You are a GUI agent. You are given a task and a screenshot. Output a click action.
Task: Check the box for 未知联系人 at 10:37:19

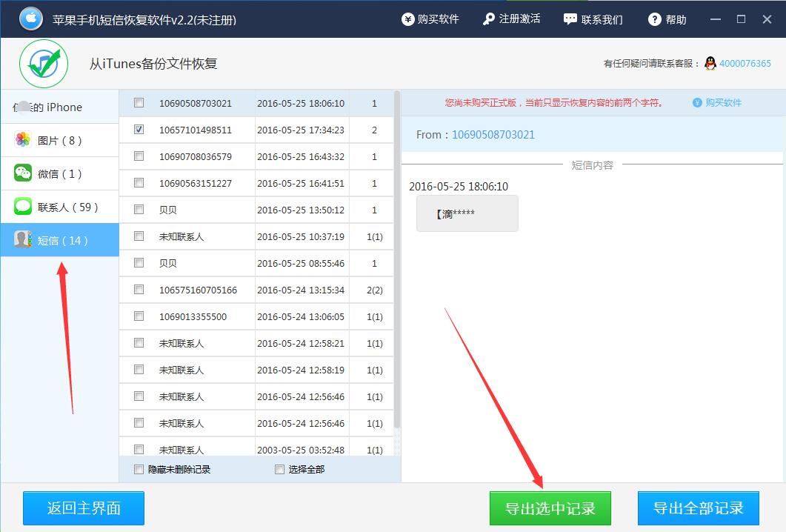pos(139,236)
